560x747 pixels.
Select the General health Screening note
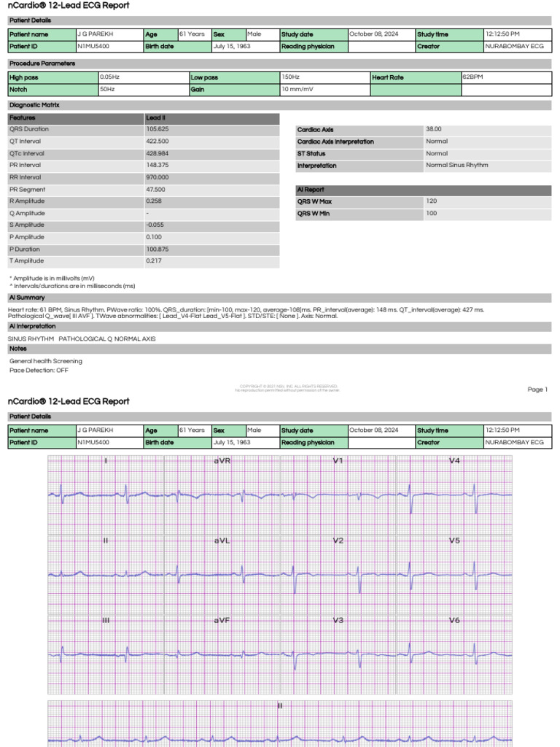point(46,361)
